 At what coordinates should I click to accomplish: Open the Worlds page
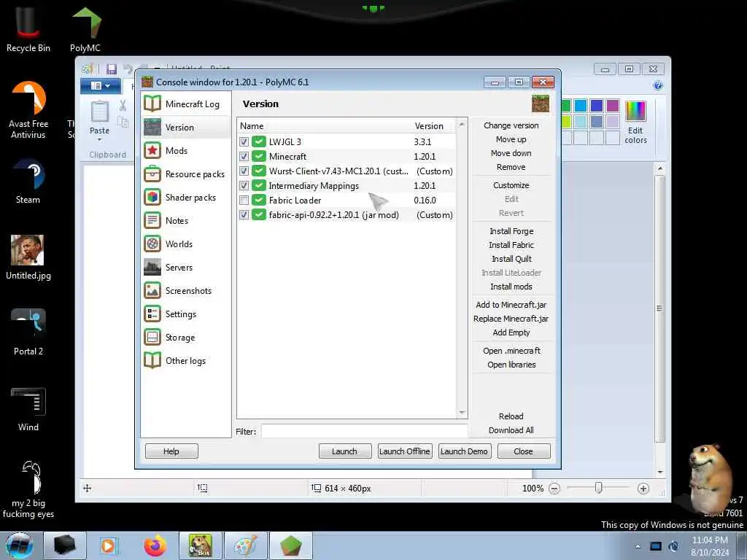(185, 244)
